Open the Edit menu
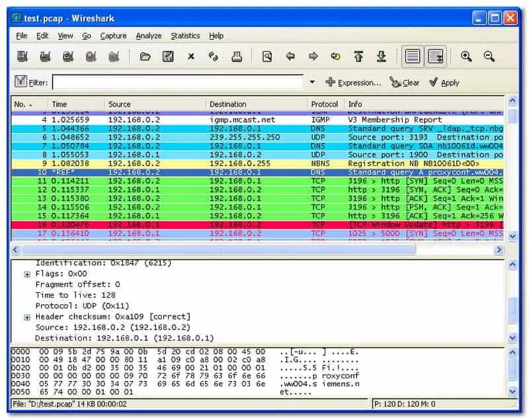Viewport: 529px width, 420px height. pos(42,36)
